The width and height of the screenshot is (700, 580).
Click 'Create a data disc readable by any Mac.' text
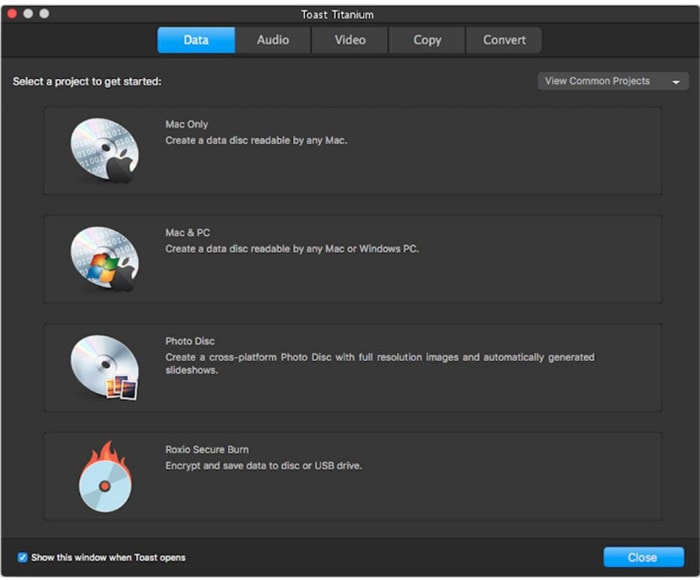click(x=256, y=140)
